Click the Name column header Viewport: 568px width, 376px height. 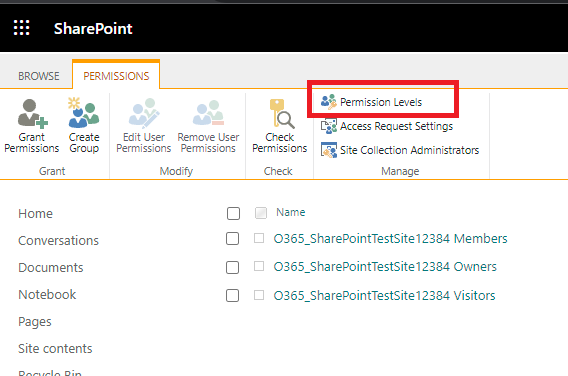point(291,212)
